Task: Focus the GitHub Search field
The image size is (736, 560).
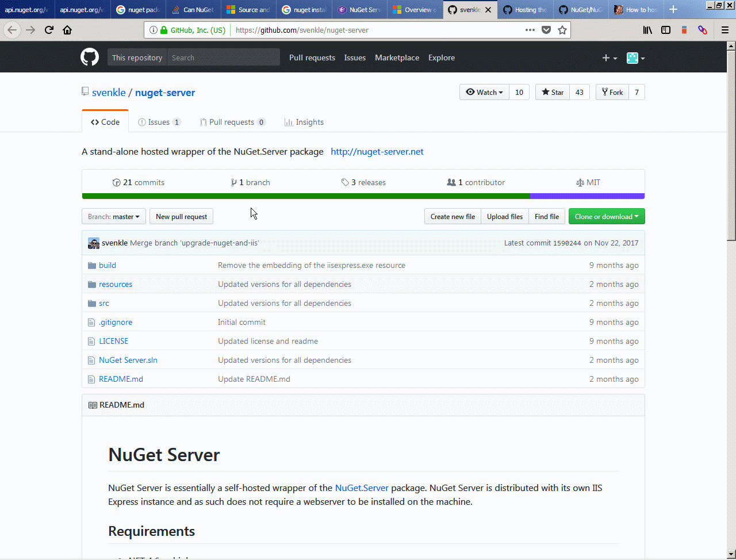Action: (x=224, y=57)
